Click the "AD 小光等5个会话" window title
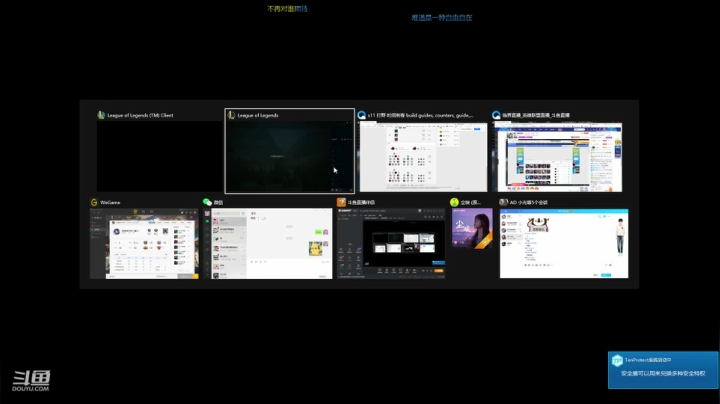The height and width of the screenshot is (404, 720). [x=529, y=202]
